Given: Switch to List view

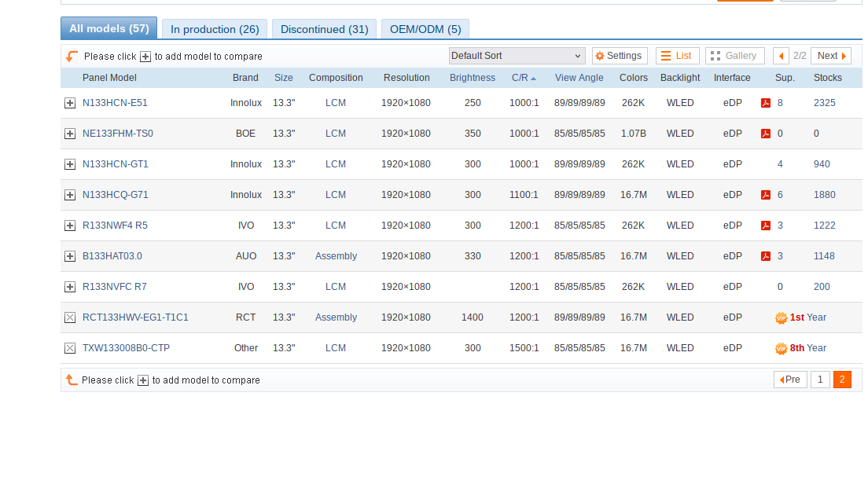Looking at the screenshot, I should 677,56.
